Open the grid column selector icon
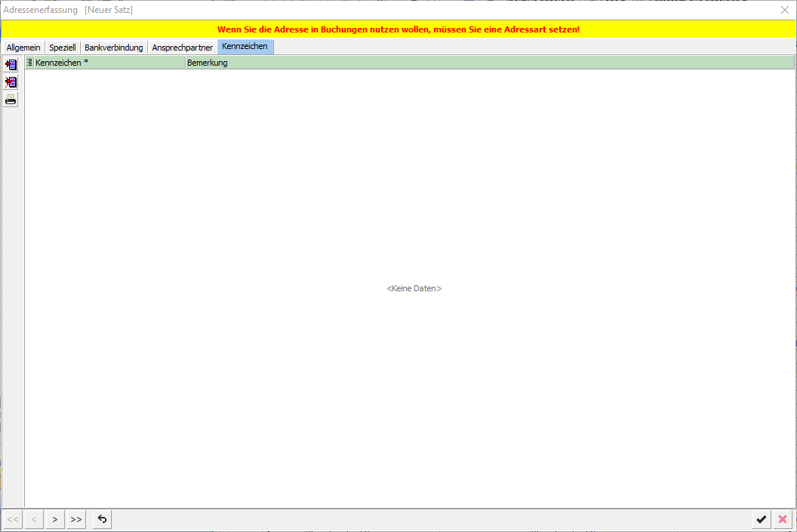This screenshot has width=797, height=532. click(29, 63)
